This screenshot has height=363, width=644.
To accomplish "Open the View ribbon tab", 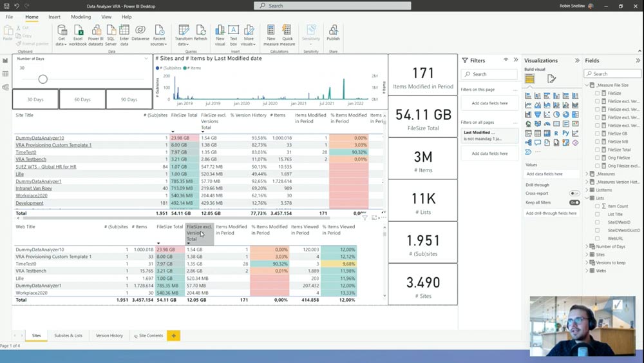I will pyautogui.click(x=106, y=17).
